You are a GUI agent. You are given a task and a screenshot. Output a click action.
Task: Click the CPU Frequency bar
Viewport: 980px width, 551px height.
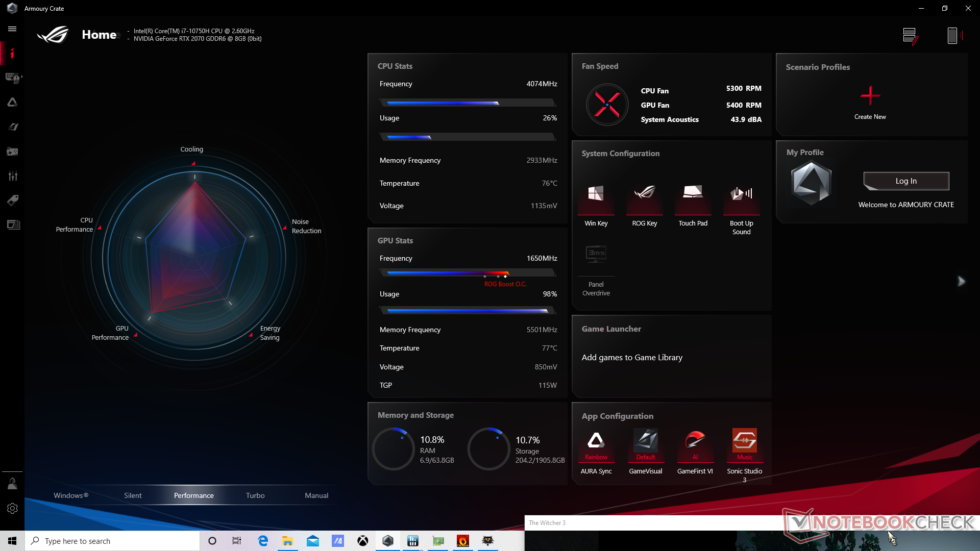click(468, 103)
